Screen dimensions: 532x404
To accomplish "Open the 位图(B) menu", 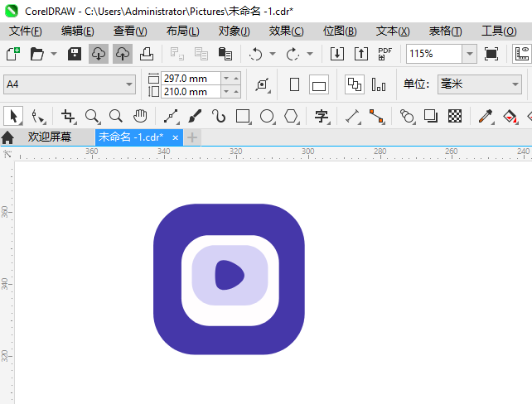I will pyautogui.click(x=340, y=31).
